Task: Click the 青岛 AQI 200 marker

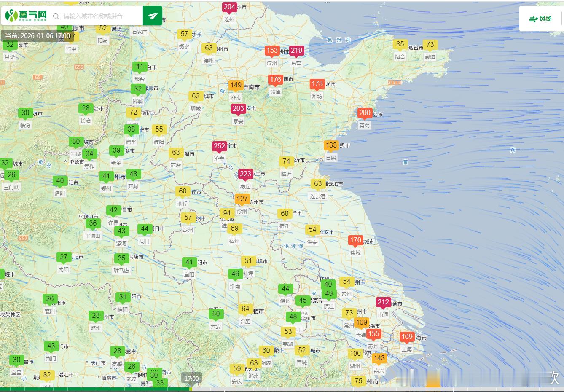Action: click(365, 113)
